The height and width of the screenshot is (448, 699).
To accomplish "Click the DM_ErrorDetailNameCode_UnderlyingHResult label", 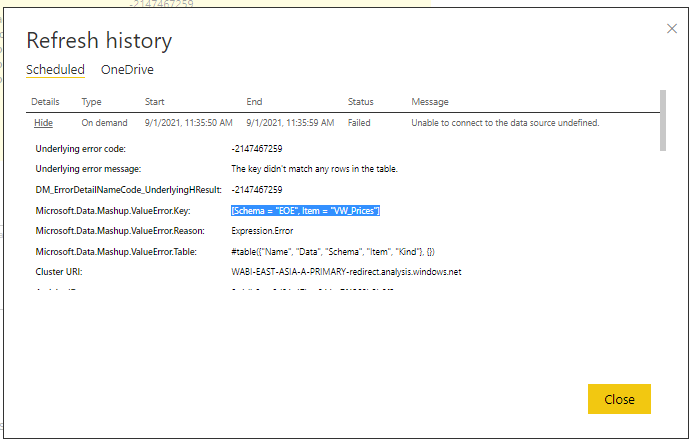I will (128, 190).
